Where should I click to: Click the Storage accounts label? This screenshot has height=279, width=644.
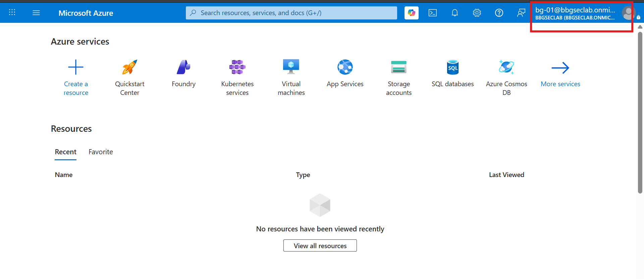399,88
